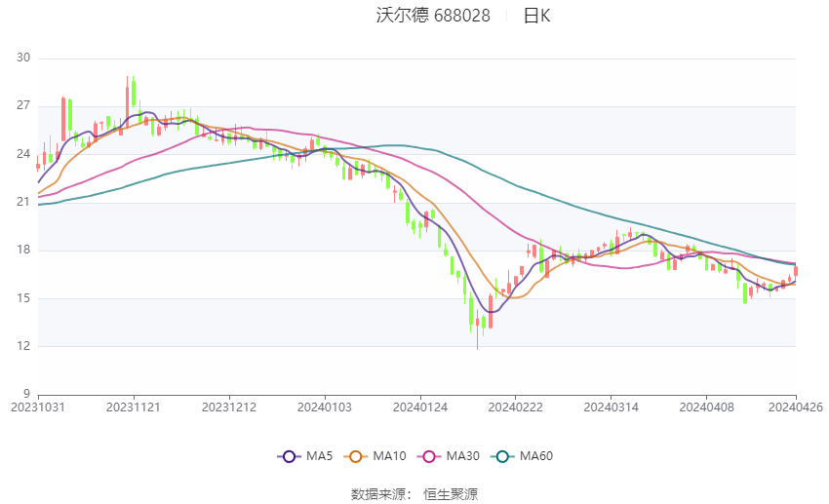This screenshot has width=829, height=504.
Task: Click the x-axis date 20240222
Action: click(516, 407)
